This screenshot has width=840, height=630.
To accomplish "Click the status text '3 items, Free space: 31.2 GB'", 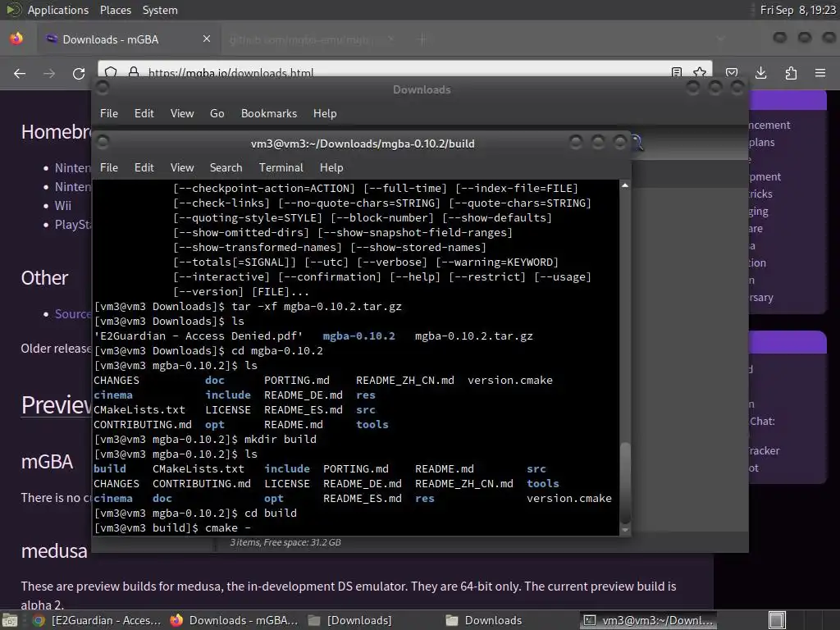I will point(285,542).
